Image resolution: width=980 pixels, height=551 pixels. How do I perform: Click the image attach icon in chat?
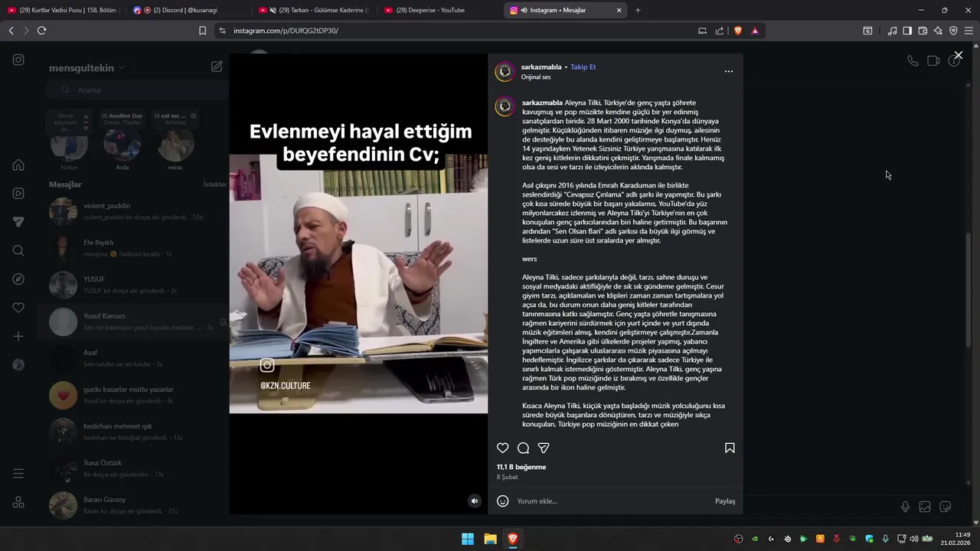point(925,507)
